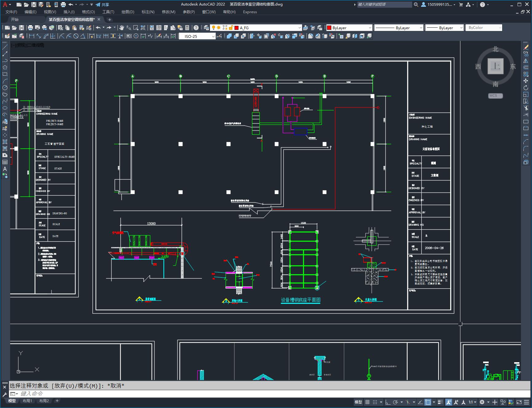Toggle the drawing grid display
The width and height of the screenshot is (532, 408).
(x=367, y=402)
